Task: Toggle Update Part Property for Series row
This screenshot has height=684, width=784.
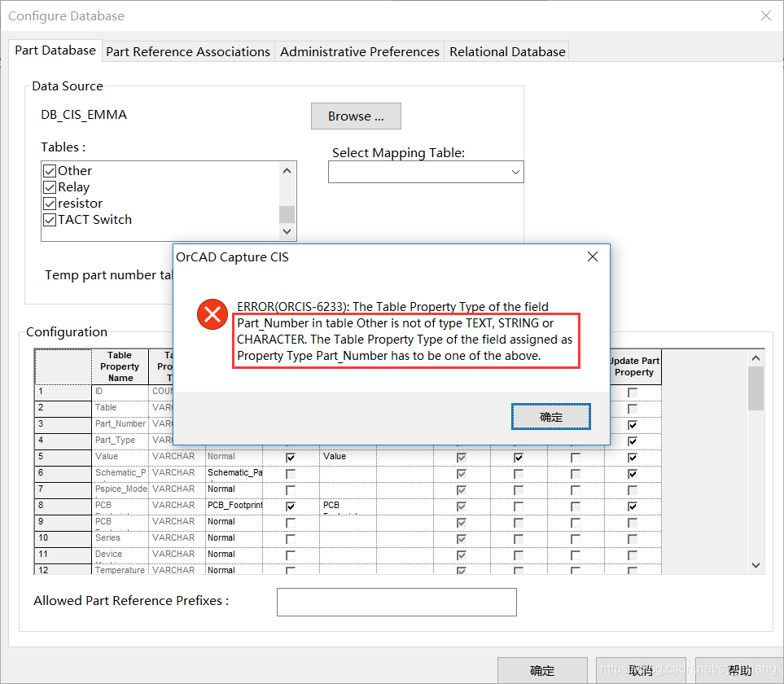Action: point(633,539)
